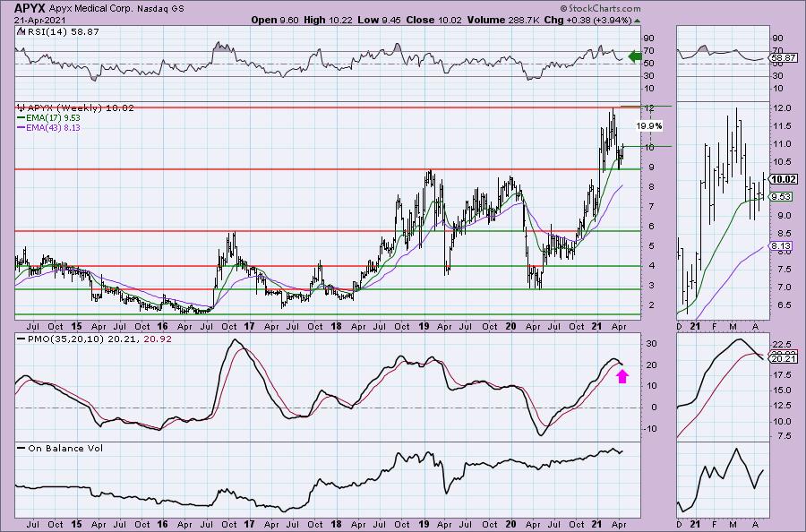Click the "PMO(35,20,10) 20.21, 20.92" indicator label
The image size is (806, 532).
coord(99,339)
